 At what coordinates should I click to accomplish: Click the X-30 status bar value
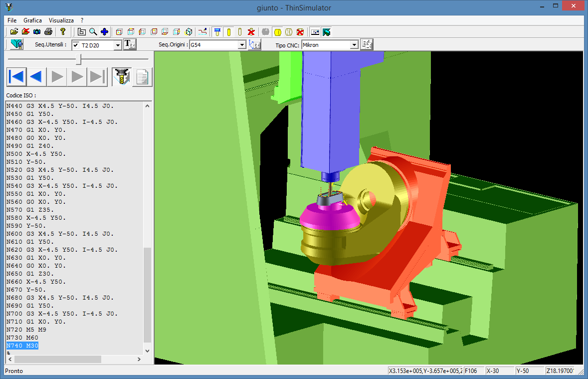coord(499,371)
